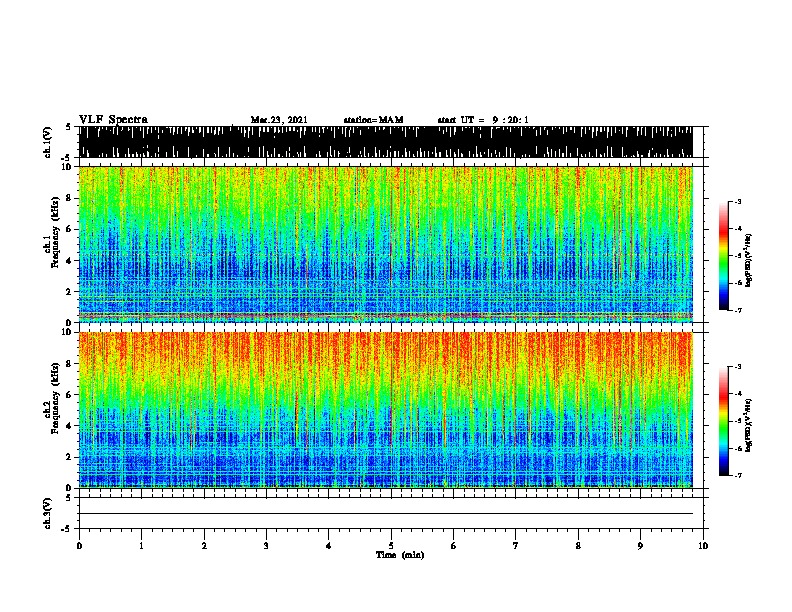The height and width of the screenshot is (612, 792).
Task: Click the ch.1 frequency tick label "4"
Action: click(x=69, y=261)
